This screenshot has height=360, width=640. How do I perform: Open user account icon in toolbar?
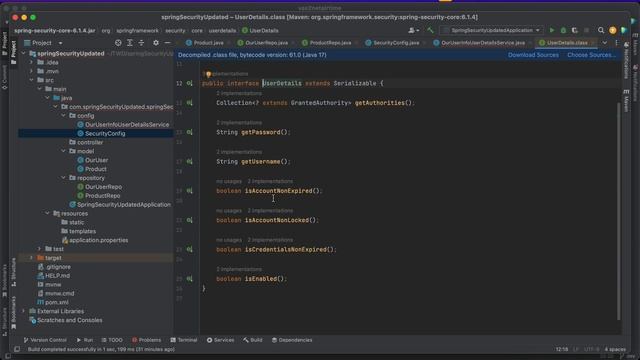tap(413, 30)
